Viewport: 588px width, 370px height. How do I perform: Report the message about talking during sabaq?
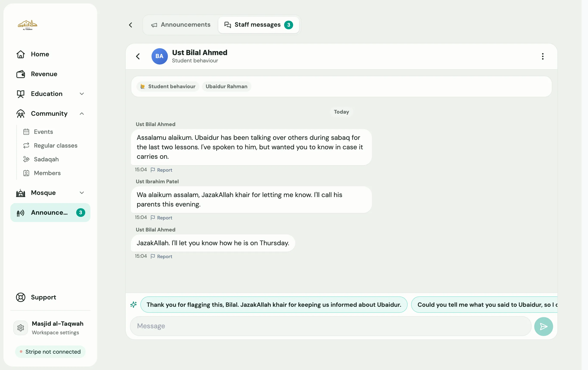point(161,170)
